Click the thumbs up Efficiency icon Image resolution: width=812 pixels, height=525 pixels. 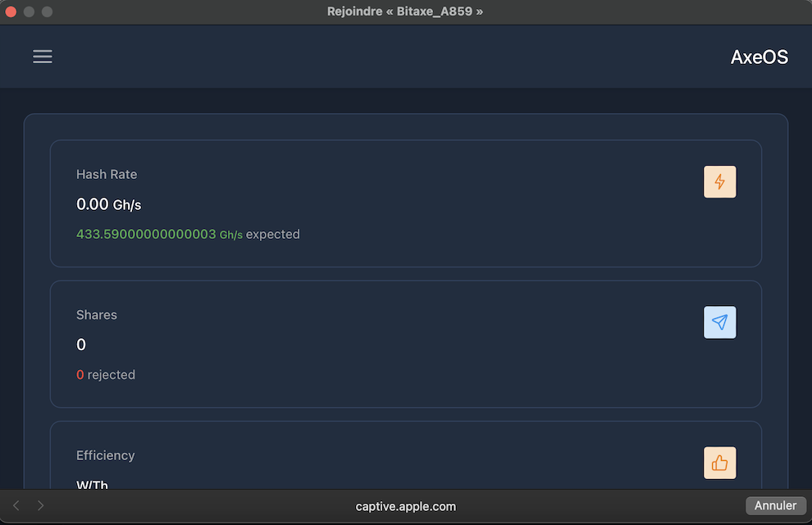coord(719,463)
